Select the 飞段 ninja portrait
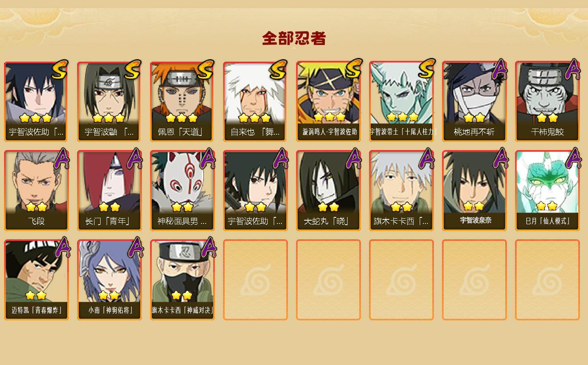 pyautogui.click(x=36, y=191)
